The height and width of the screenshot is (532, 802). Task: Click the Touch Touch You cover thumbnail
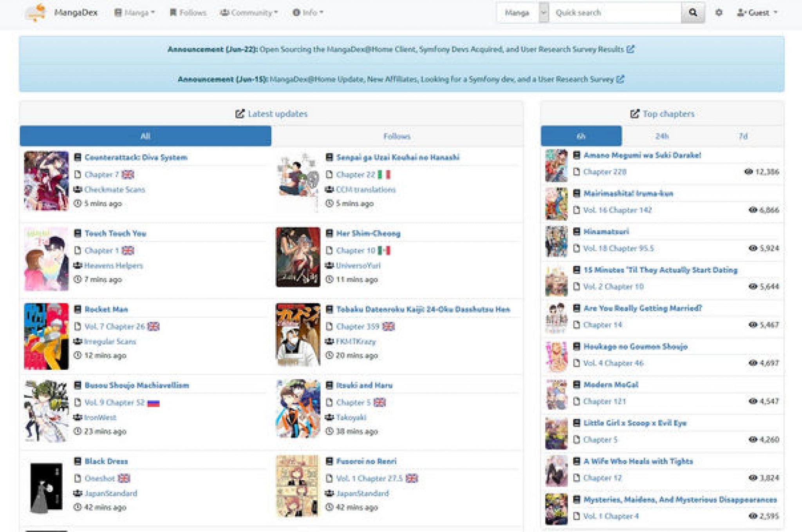(46, 259)
